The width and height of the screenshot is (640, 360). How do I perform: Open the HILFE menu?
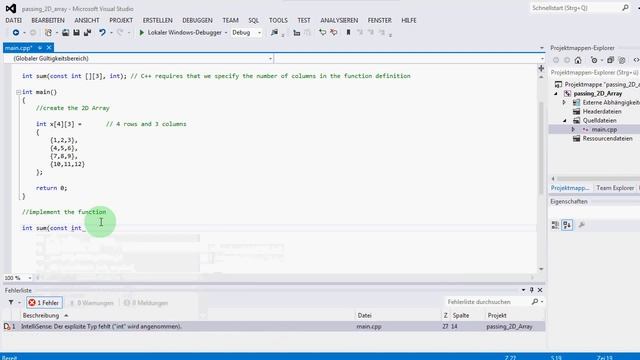(409, 20)
